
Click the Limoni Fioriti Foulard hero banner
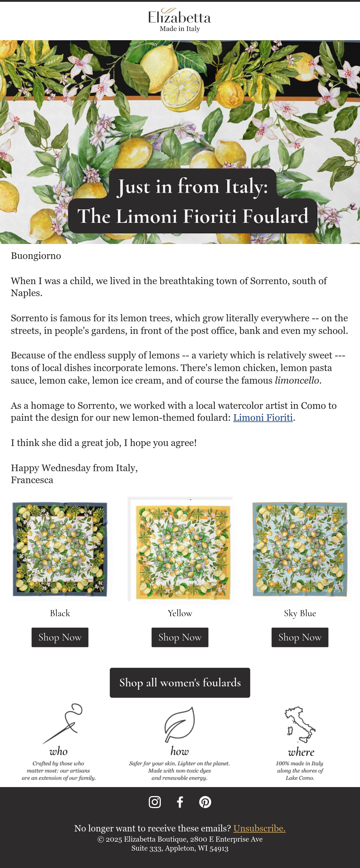[180, 142]
